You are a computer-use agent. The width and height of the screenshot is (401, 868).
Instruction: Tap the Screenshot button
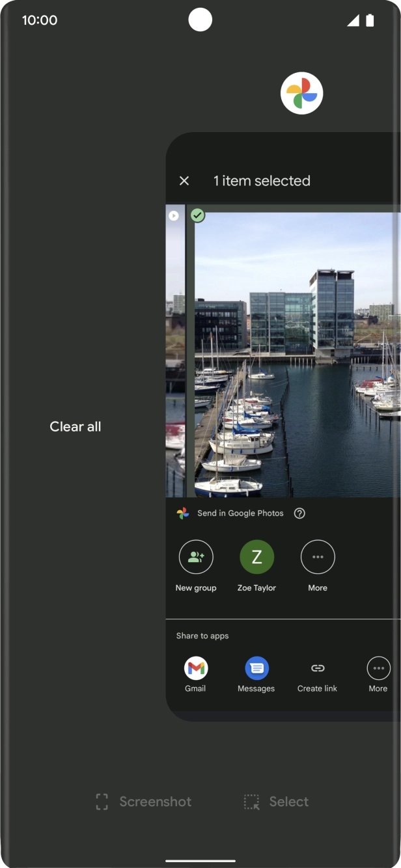pyautogui.click(x=144, y=802)
